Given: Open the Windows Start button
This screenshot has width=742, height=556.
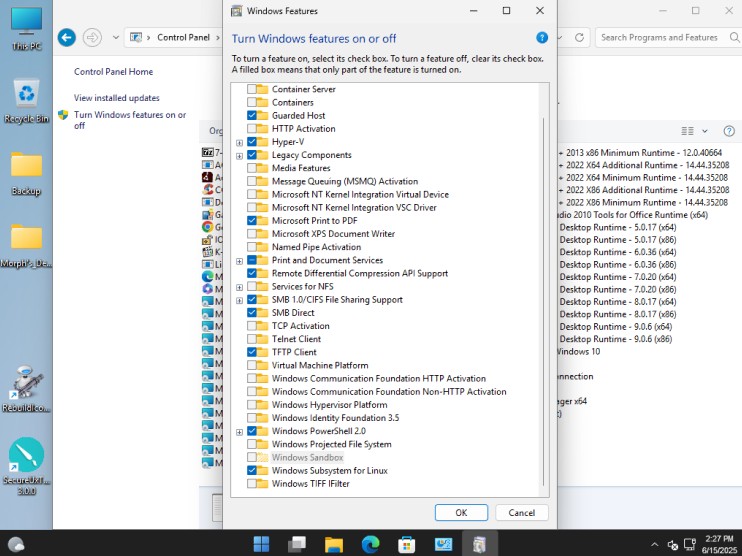Looking at the screenshot, I should pyautogui.click(x=261, y=544).
